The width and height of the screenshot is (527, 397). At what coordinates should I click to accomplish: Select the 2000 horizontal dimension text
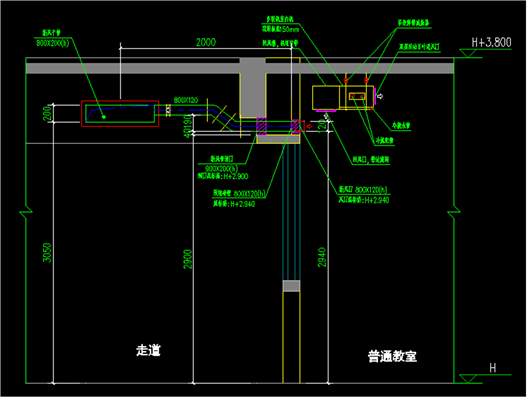[x=206, y=42]
